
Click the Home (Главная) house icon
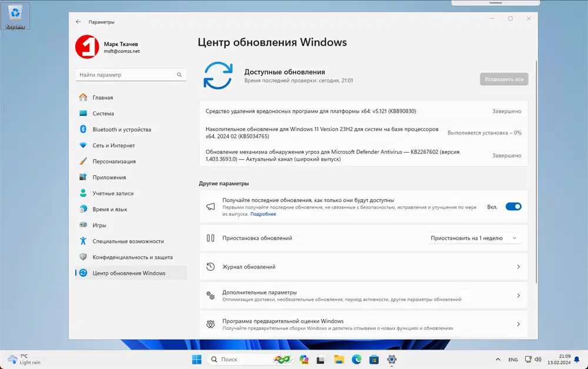click(x=83, y=98)
